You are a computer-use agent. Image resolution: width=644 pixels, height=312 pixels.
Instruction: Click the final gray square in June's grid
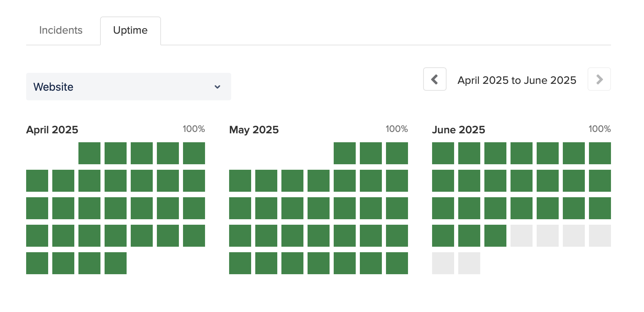469,263
